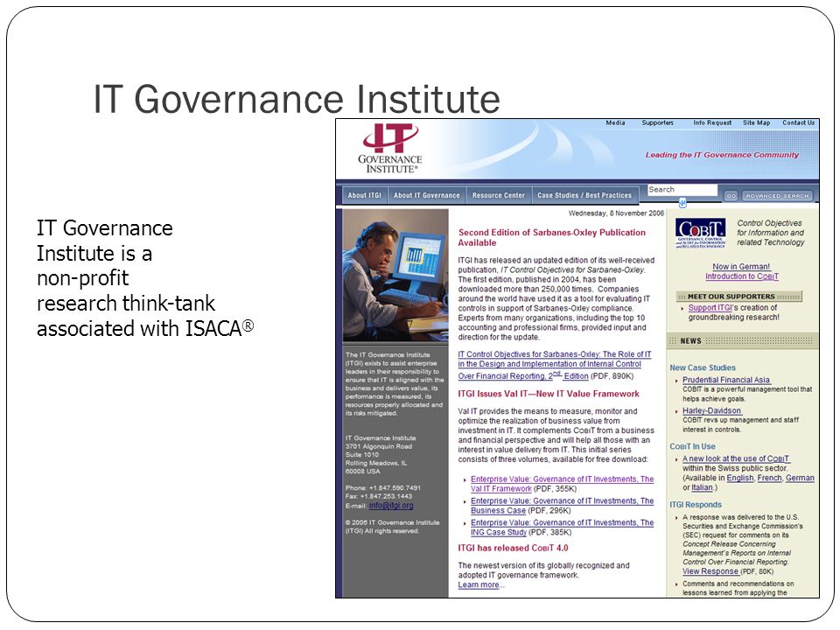840x630 pixels.
Task: Open the View Response PDF link
Action: tap(710, 571)
